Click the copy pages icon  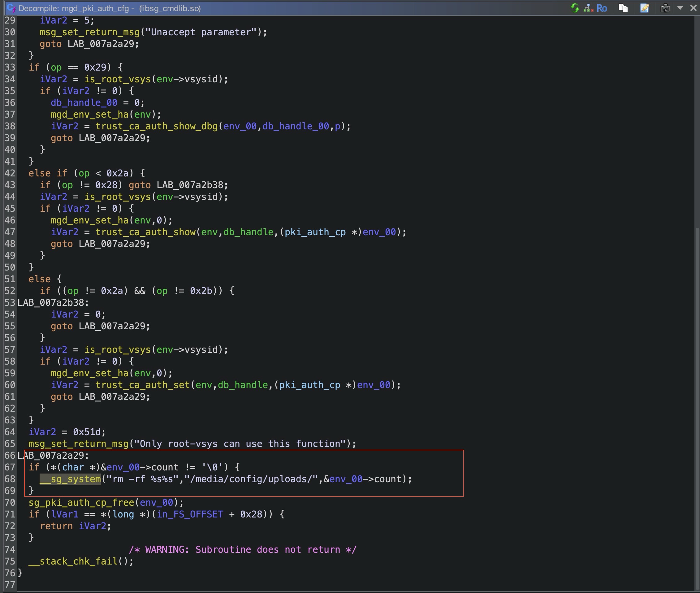click(x=623, y=8)
